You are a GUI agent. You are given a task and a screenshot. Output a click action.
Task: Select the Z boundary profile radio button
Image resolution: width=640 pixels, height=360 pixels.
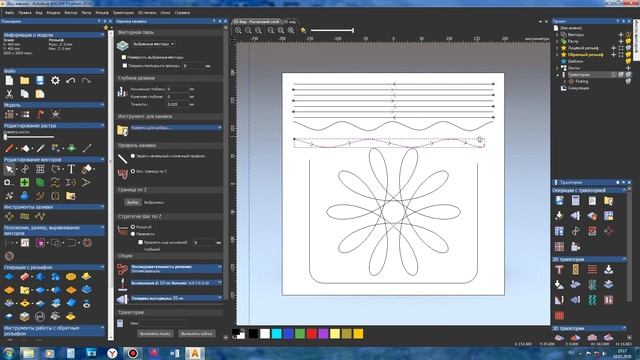coord(133,171)
